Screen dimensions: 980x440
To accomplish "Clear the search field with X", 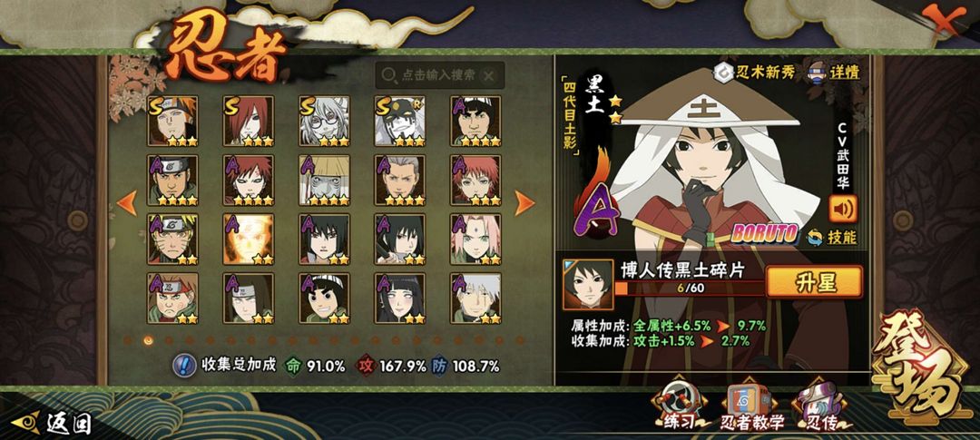I will pos(489,75).
